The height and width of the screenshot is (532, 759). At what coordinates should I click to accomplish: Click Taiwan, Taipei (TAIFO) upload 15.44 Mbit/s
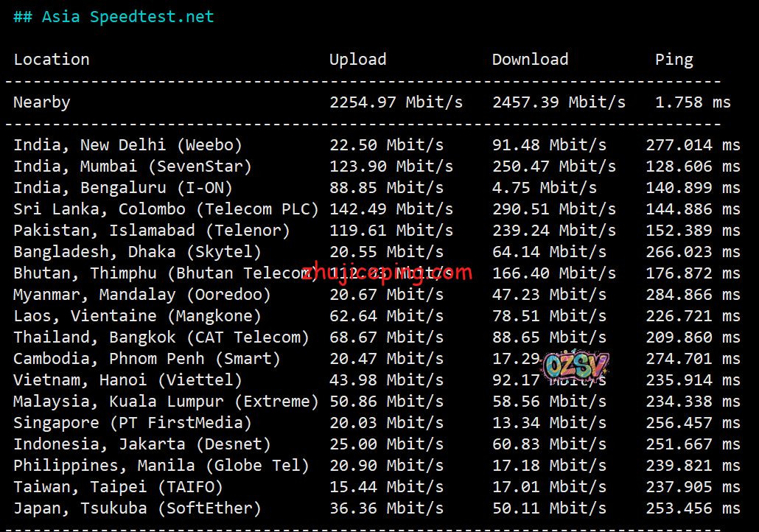pos(386,487)
